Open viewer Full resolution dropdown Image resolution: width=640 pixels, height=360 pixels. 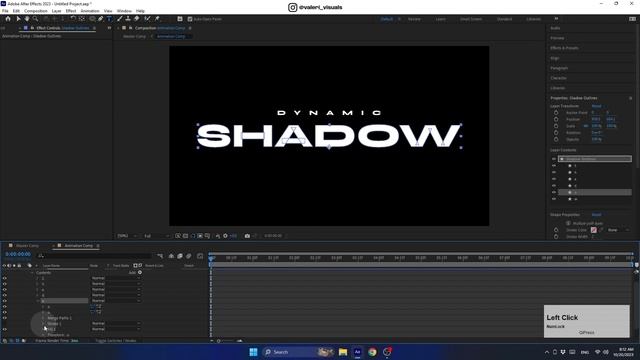pos(157,236)
